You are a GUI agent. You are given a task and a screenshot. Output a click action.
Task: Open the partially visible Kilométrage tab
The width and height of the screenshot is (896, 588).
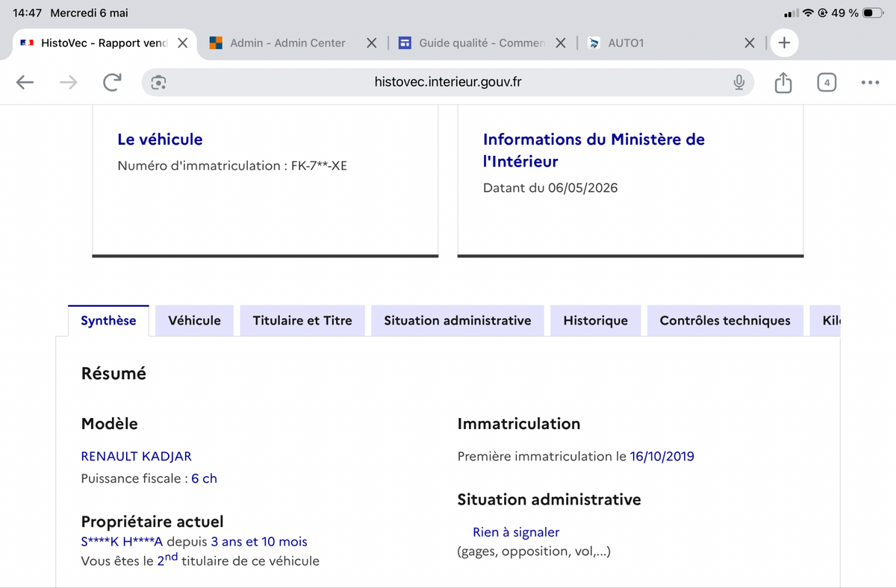(826, 321)
